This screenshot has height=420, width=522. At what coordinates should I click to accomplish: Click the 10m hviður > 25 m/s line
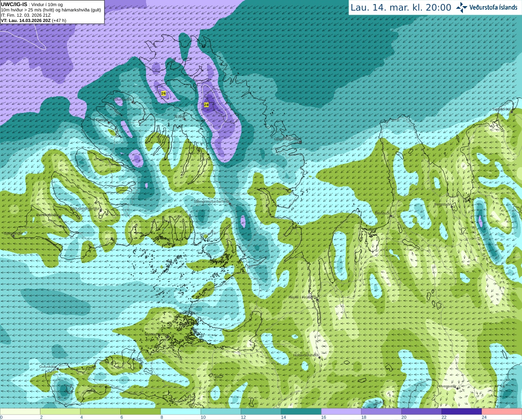point(51,10)
